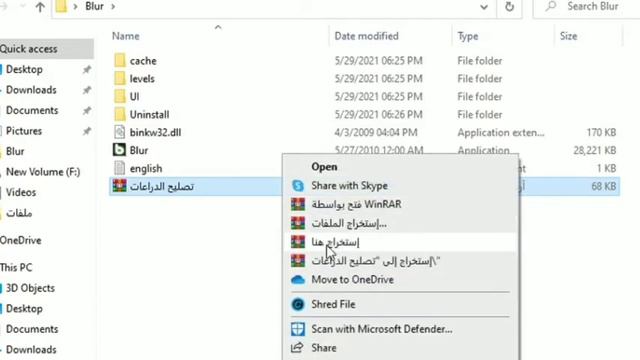The width and height of the screenshot is (640, 360).
Task: Select the binkw32.dll file name
Action: tap(155, 133)
